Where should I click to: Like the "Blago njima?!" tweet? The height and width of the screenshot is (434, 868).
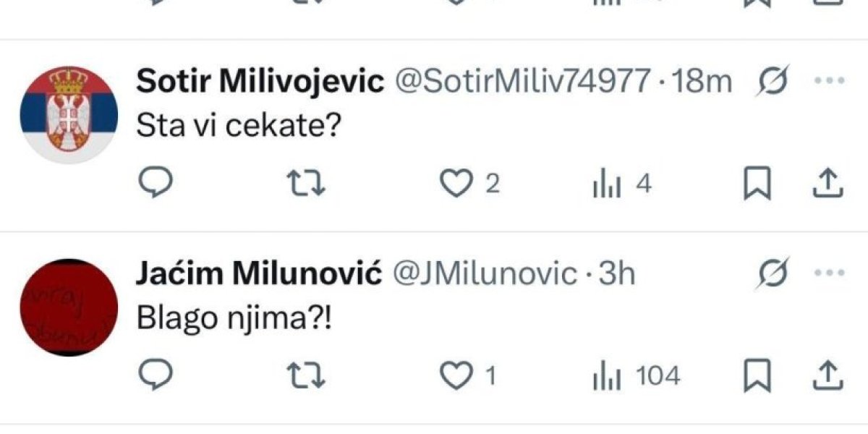pyautogui.click(x=456, y=373)
